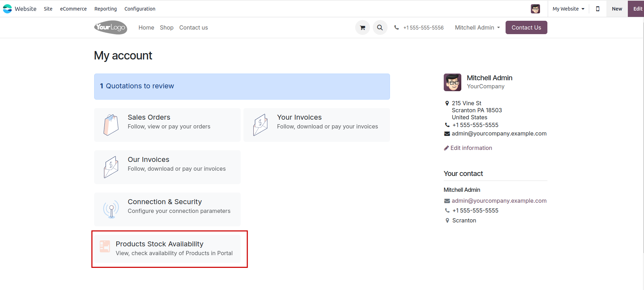644x290 pixels.
Task: Click the Sales Orders shopping bag icon
Action: coord(111,125)
